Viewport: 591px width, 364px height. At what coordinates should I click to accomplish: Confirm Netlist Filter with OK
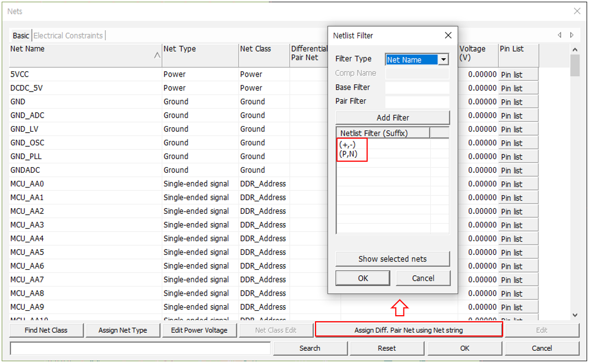[x=363, y=278]
